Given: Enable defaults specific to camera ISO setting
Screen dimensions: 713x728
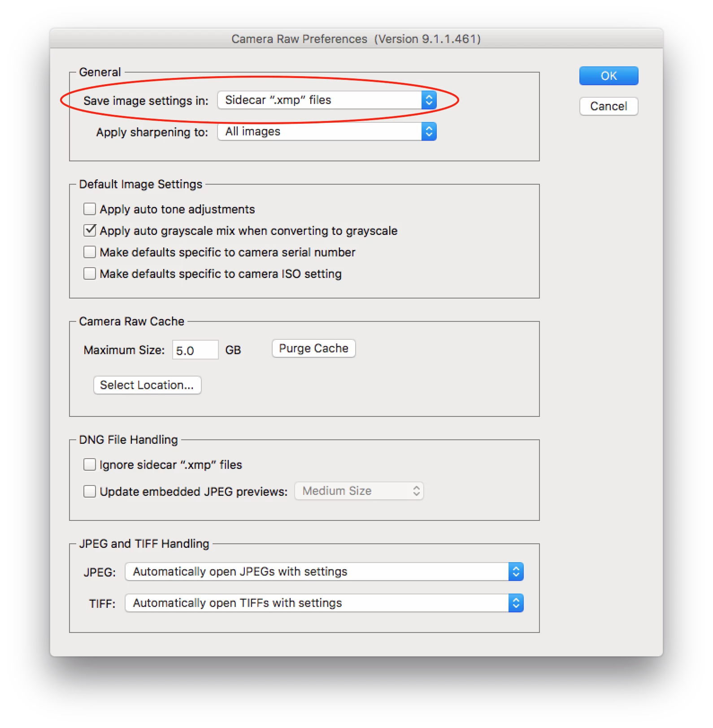Looking at the screenshot, I should [90, 273].
